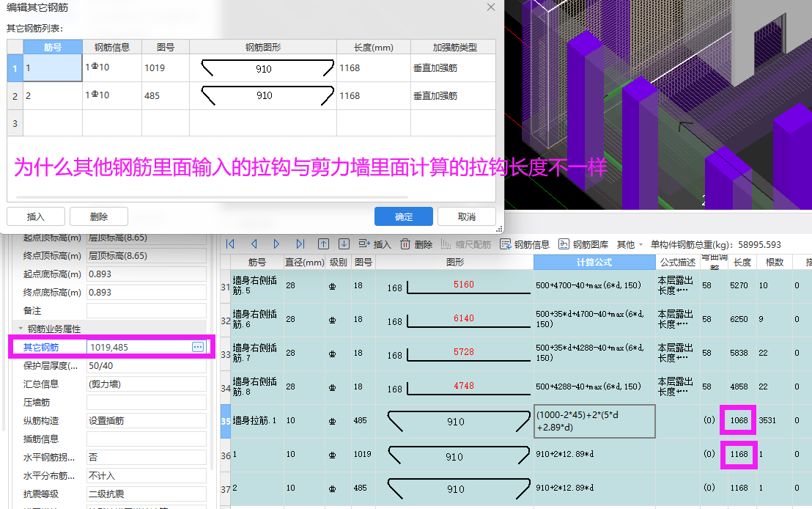Image resolution: width=812 pixels, height=509 pixels.
Task: Click 加强筋类型 column header
Action: pos(454,47)
